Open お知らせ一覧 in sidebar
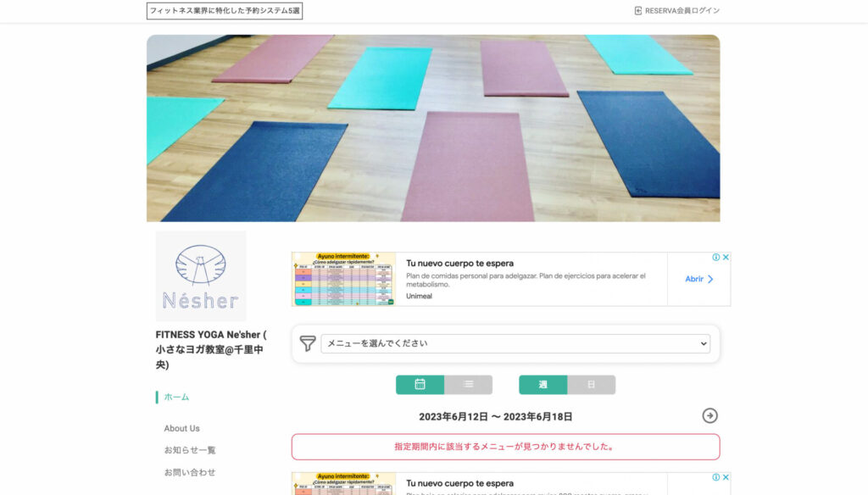The width and height of the screenshot is (868, 495). tap(190, 450)
